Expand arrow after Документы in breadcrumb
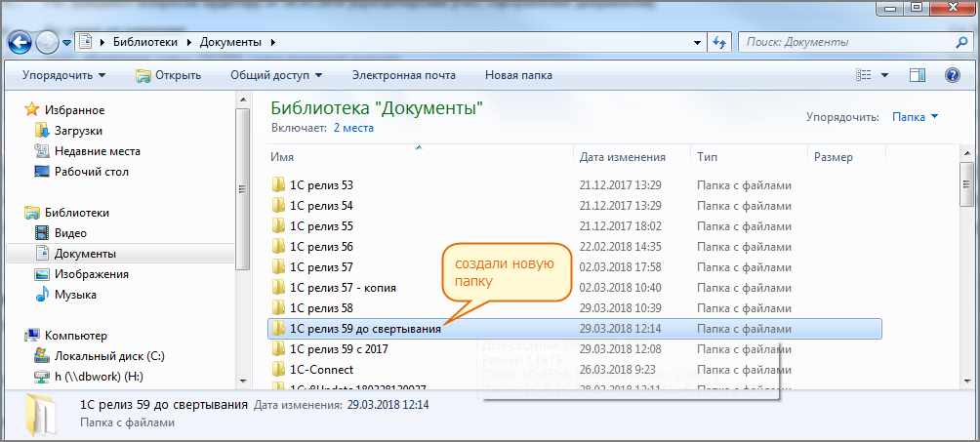 click(271, 43)
